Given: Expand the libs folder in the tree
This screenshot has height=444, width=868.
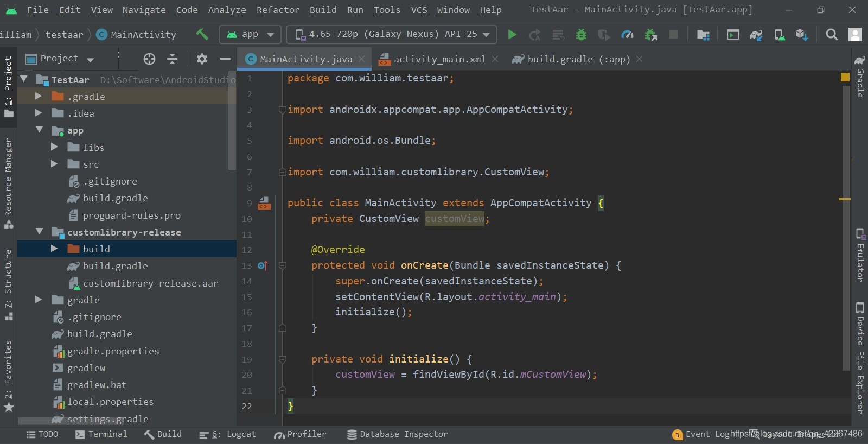Looking at the screenshot, I should pyautogui.click(x=54, y=147).
